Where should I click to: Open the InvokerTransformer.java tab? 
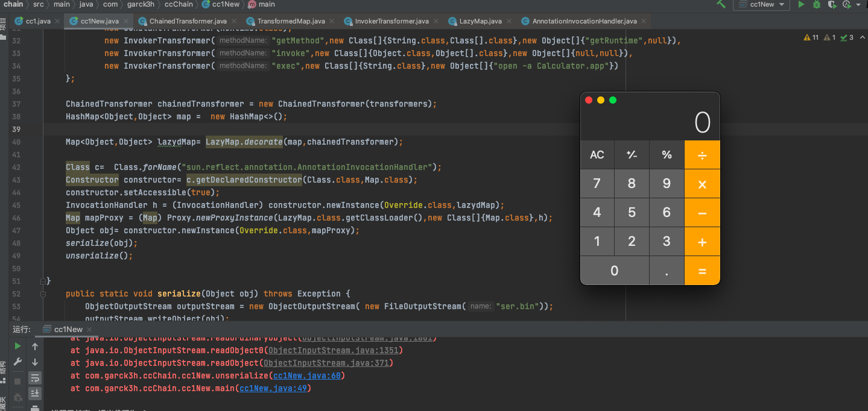point(391,21)
